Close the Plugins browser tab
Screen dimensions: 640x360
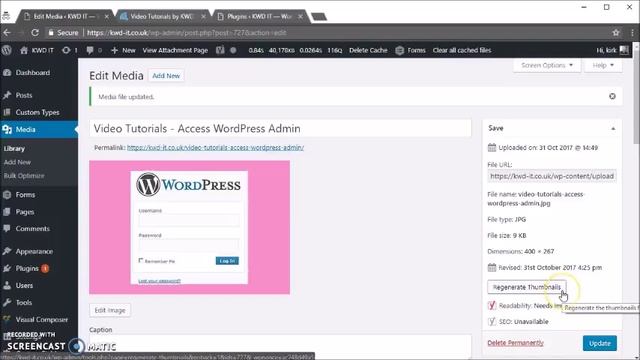point(300,16)
